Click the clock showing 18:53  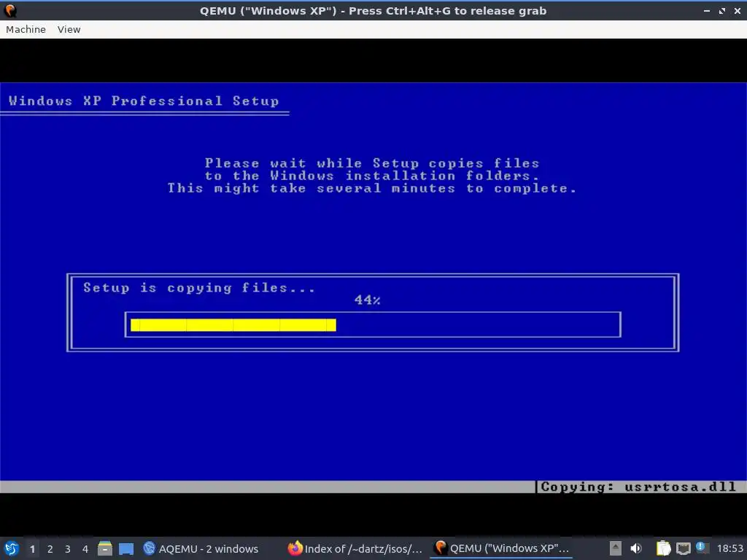pyautogui.click(x=729, y=549)
